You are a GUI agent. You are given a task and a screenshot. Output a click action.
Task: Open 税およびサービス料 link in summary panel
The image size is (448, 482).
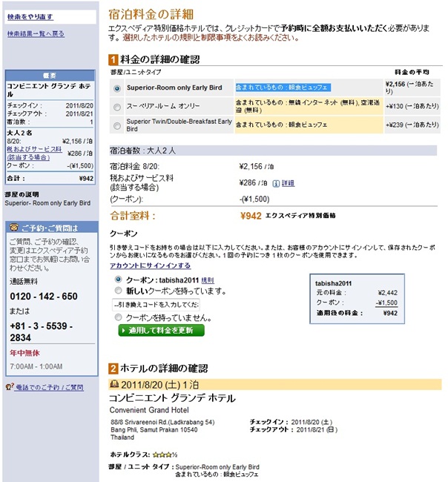coord(34,153)
